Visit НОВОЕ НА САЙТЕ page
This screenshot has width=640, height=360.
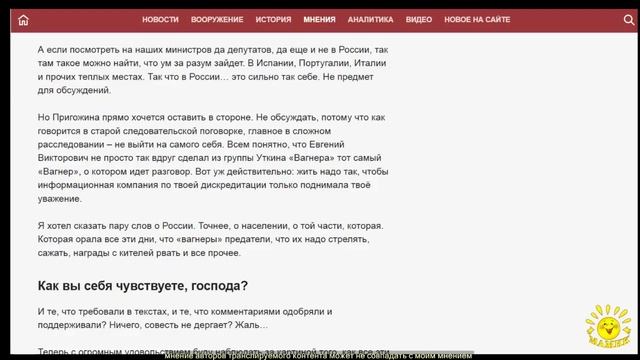[x=477, y=20]
